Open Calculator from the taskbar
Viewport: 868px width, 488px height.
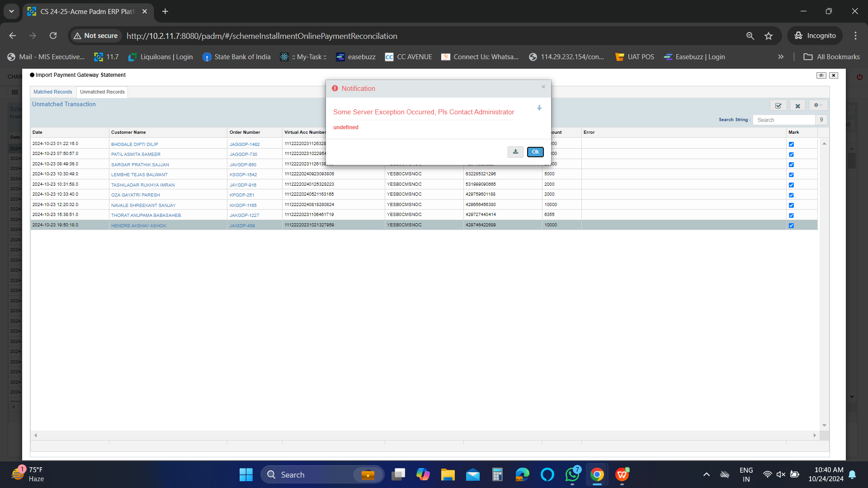coord(497,475)
